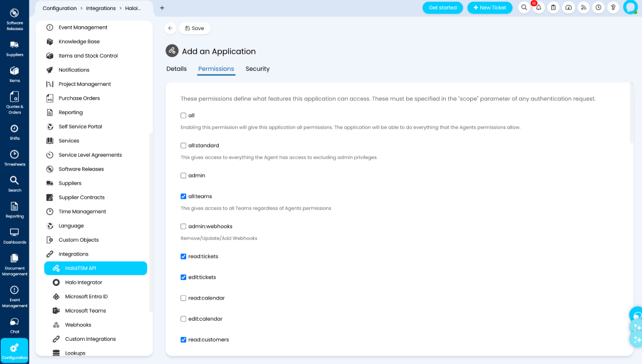Open the clock history icon in top bar
Image resolution: width=642 pixels, height=364 pixels.
point(598,8)
